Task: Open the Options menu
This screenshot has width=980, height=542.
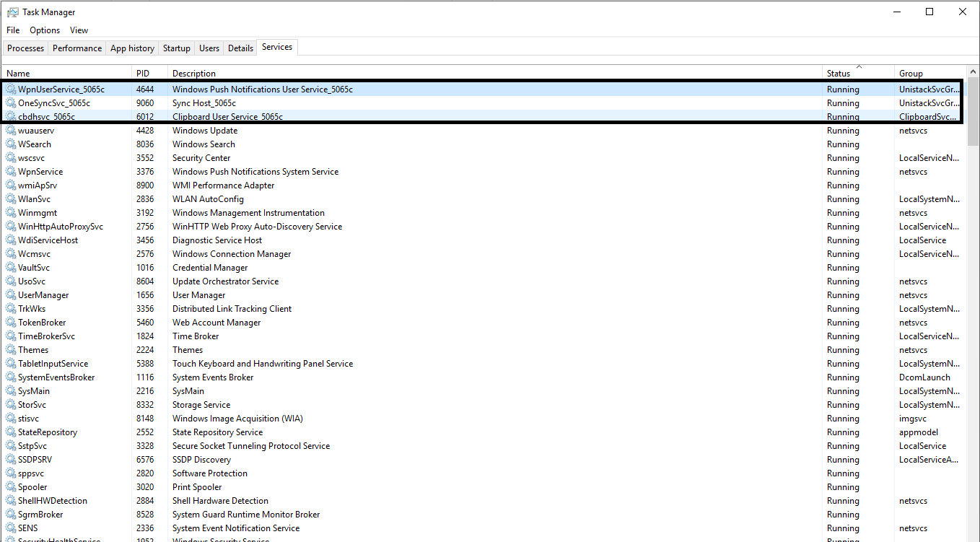Action: [45, 30]
